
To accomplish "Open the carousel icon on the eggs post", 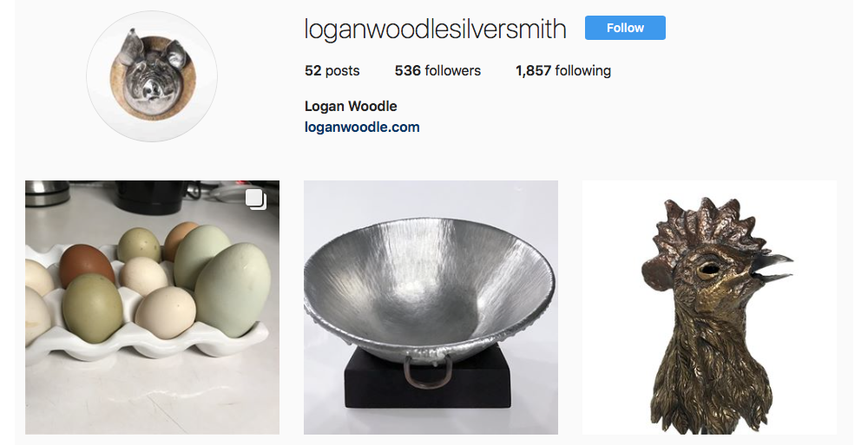I will tap(256, 200).
